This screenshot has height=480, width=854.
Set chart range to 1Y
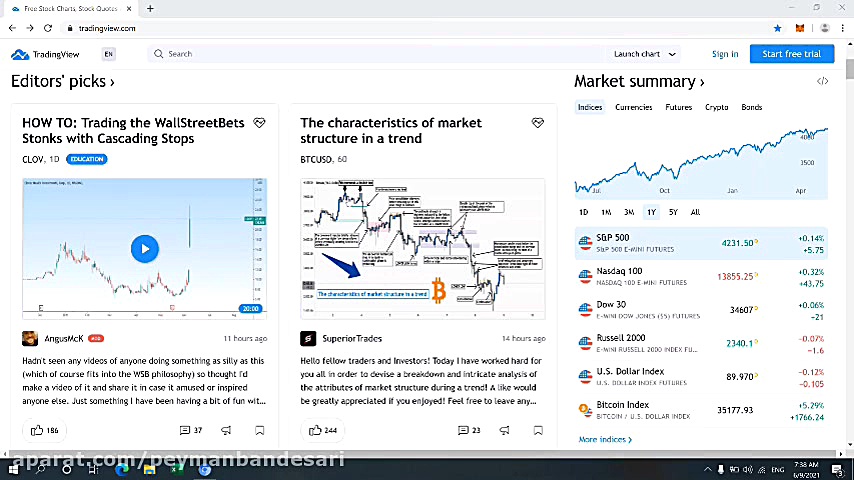click(651, 212)
